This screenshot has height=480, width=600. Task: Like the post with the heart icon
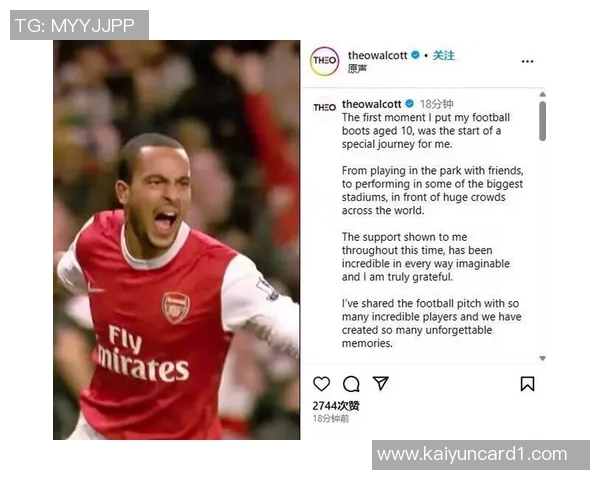(321, 384)
